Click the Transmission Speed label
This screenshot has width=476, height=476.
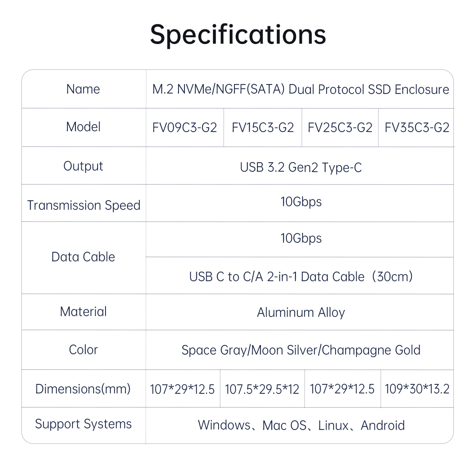[84, 205]
